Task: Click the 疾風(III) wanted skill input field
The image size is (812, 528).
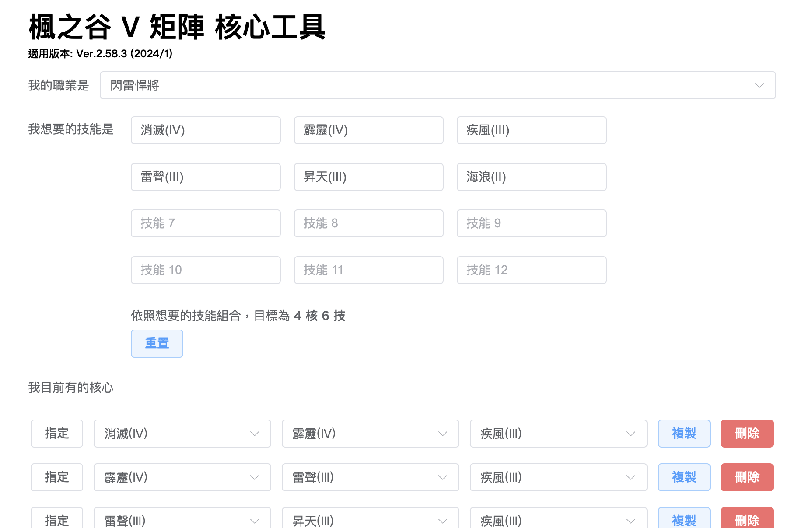Action: point(532,130)
